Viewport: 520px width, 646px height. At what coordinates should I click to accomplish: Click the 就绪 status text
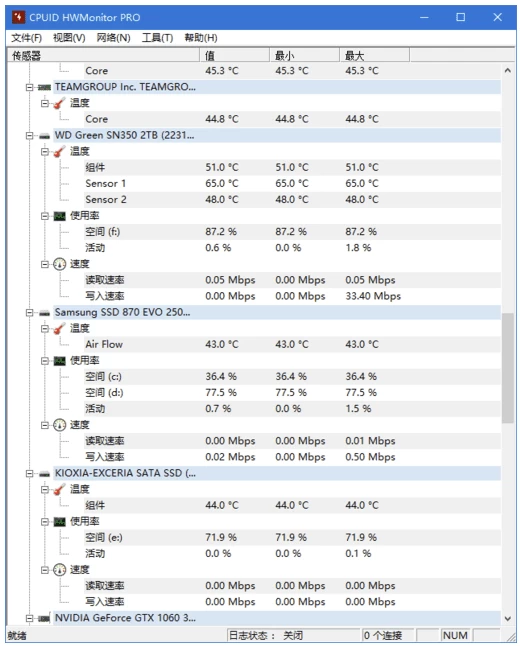[x=17, y=636]
